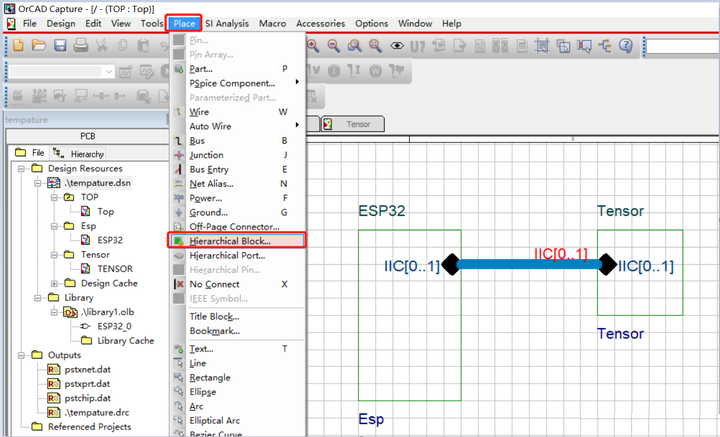
Task: Open file using the folder toolbar icon
Action: [x=39, y=45]
